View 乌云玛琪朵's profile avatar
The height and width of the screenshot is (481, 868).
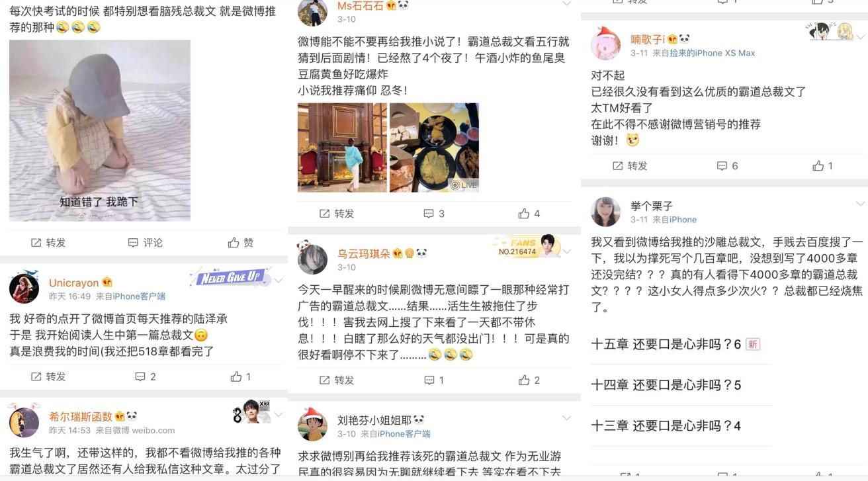(x=312, y=259)
